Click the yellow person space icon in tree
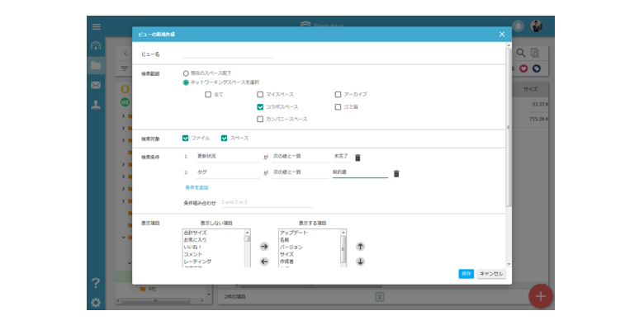Image resolution: width=644 pixels, height=325 pixels. click(x=125, y=89)
